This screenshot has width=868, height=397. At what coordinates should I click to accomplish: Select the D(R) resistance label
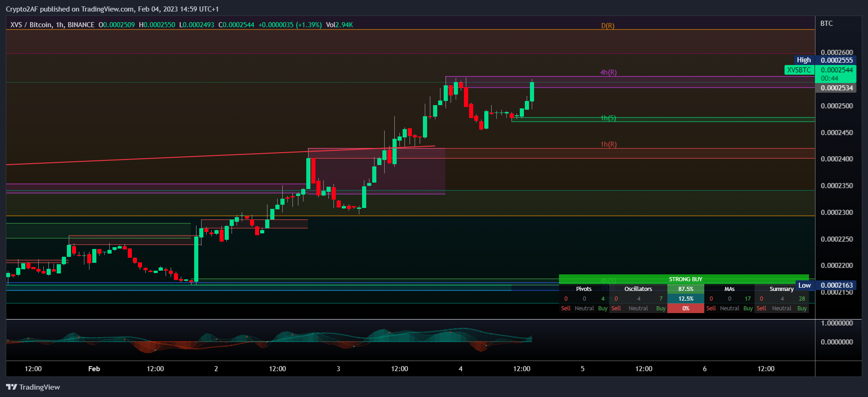tap(608, 26)
